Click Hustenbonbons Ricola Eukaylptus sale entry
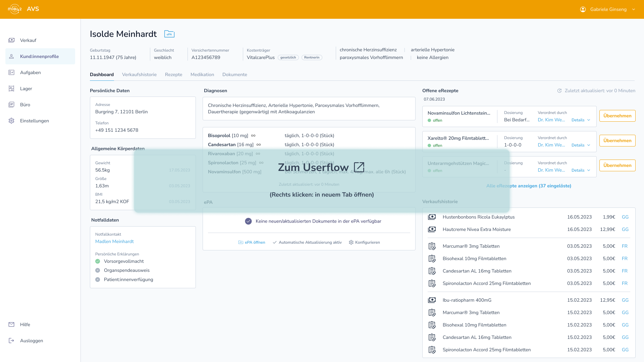 coord(478,217)
